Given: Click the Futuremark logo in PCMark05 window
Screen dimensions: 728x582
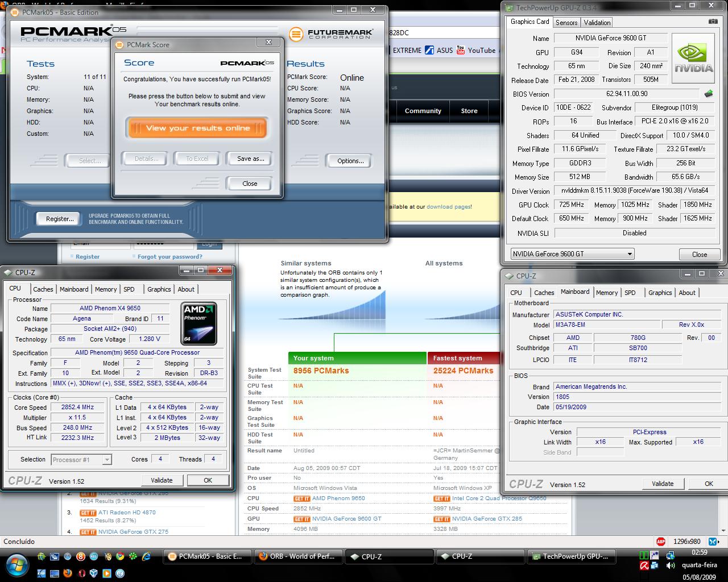Looking at the screenshot, I should point(331,34).
